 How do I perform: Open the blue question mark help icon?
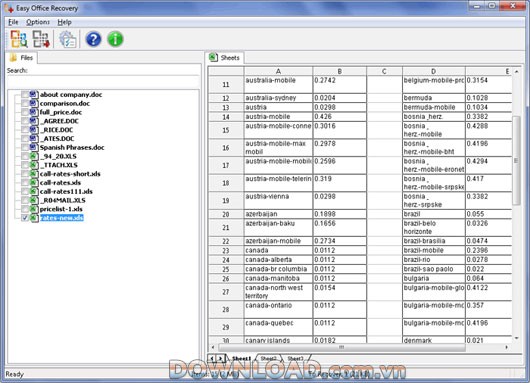[x=93, y=39]
